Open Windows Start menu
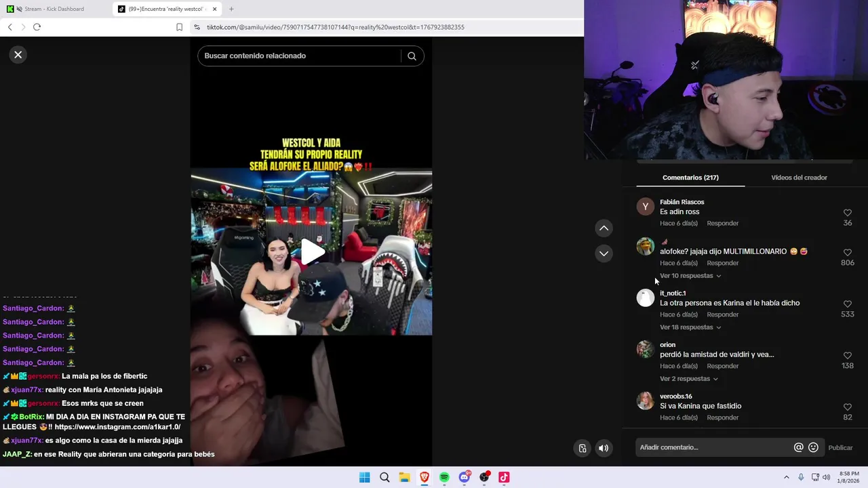The width and height of the screenshot is (868, 488). (365, 477)
